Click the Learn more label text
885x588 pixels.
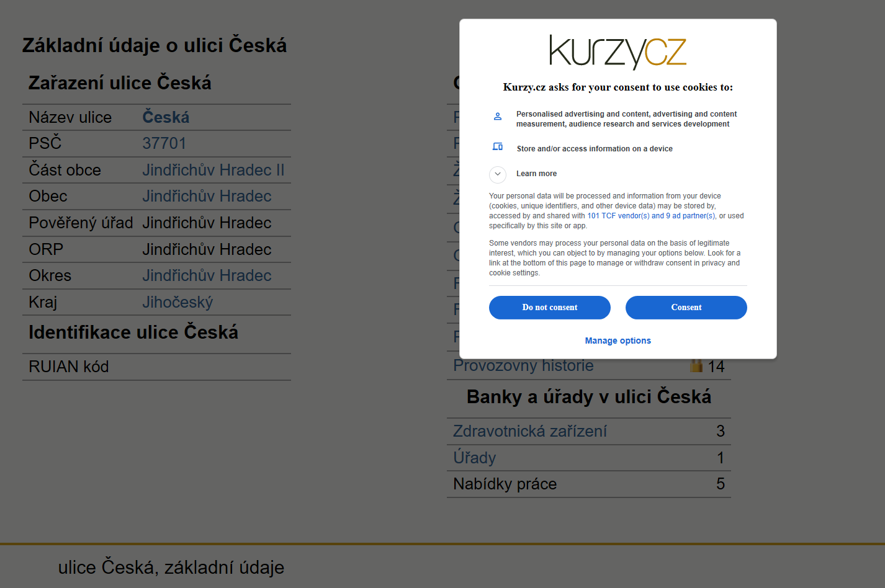pyautogui.click(x=536, y=174)
